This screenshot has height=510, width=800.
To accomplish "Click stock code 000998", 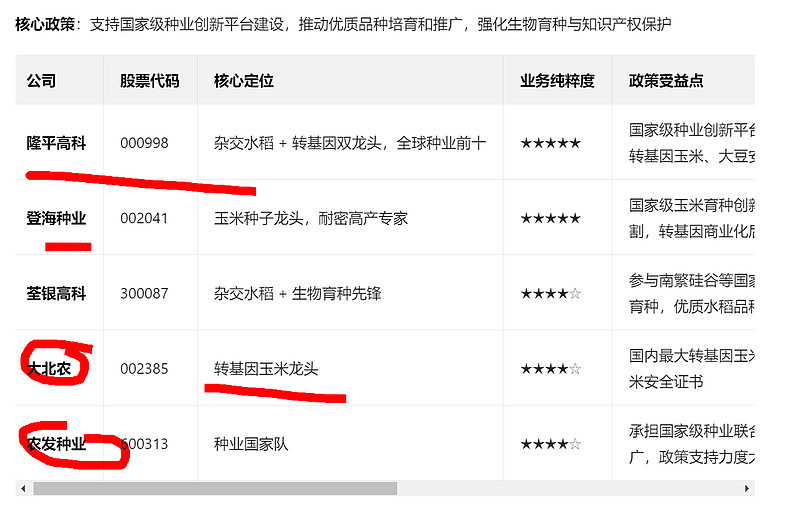I will (144, 143).
